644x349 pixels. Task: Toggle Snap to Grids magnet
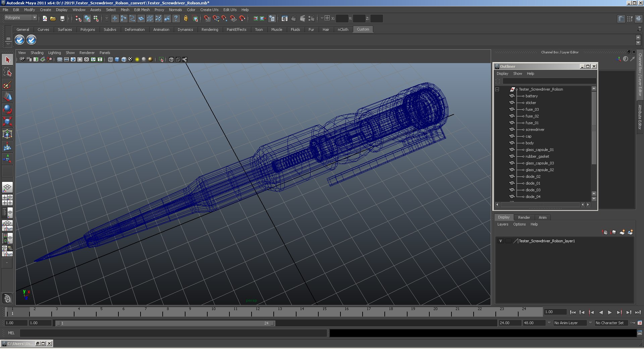click(207, 18)
